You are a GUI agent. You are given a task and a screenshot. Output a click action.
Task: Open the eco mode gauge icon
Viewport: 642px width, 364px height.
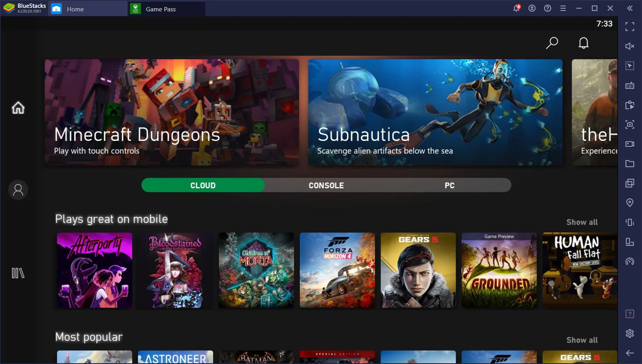point(629,261)
